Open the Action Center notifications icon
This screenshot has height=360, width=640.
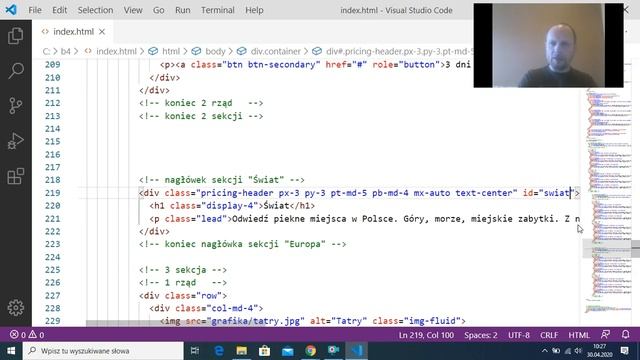pos(624,351)
